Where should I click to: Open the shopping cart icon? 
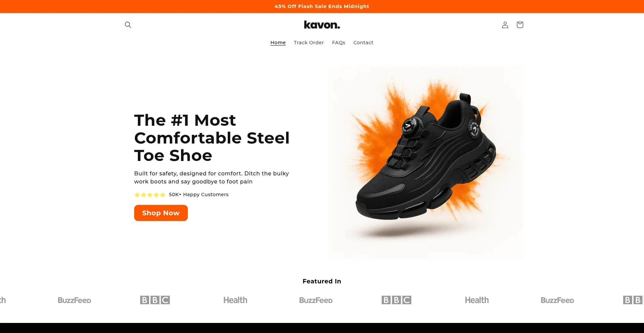click(520, 25)
